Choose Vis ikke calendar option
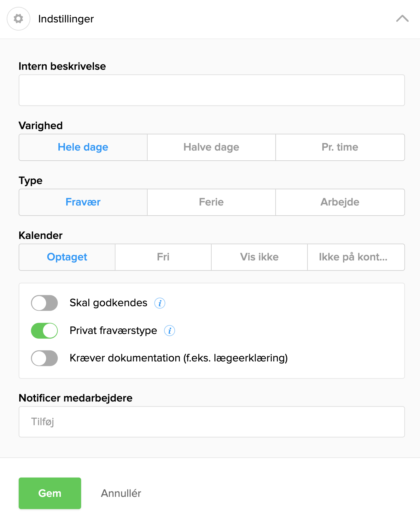The width and height of the screenshot is (420, 524). [x=259, y=257]
